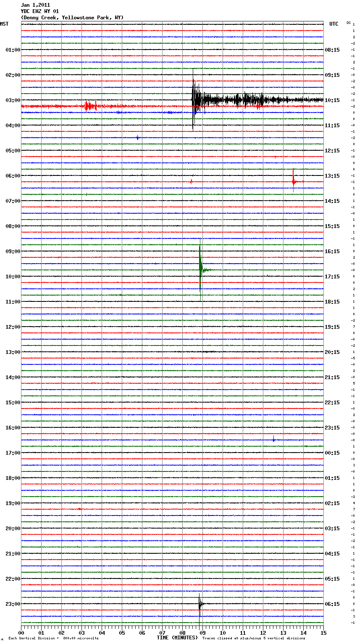Click minute tick '15' on the time axis
Screen dimensions: 357x644
click(x=323, y=633)
